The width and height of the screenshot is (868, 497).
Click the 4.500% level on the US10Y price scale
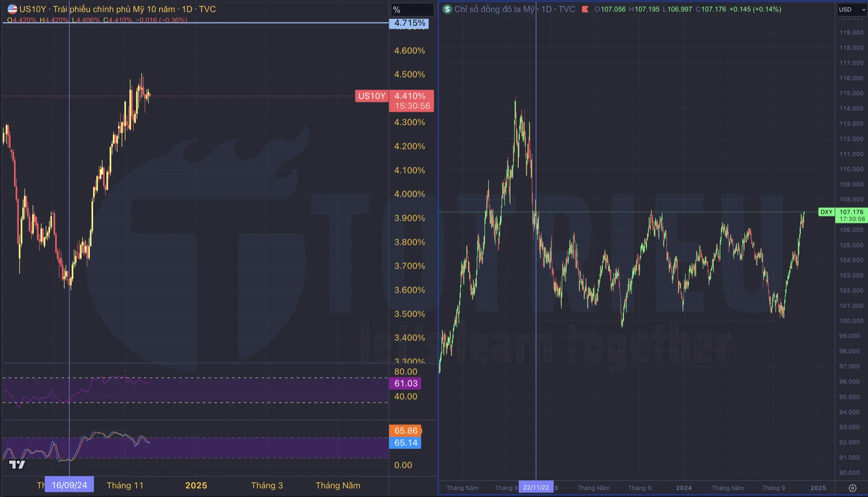pyautogui.click(x=409, y=75)
